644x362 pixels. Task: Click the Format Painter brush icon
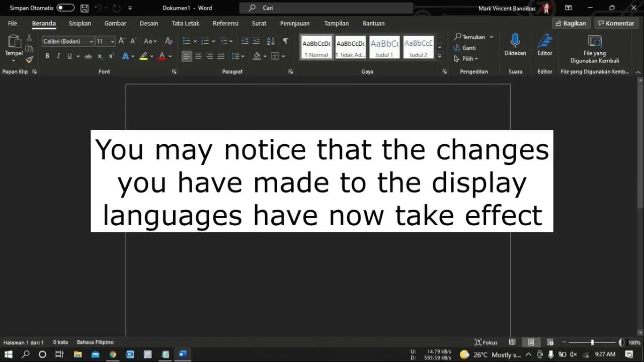[29, 59]
